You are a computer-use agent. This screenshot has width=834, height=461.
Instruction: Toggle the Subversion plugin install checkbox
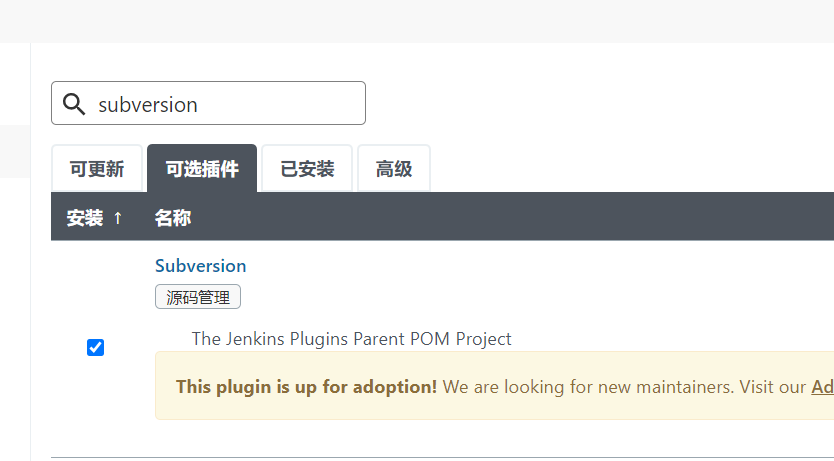pyautogui.click(x=95, y=347)
